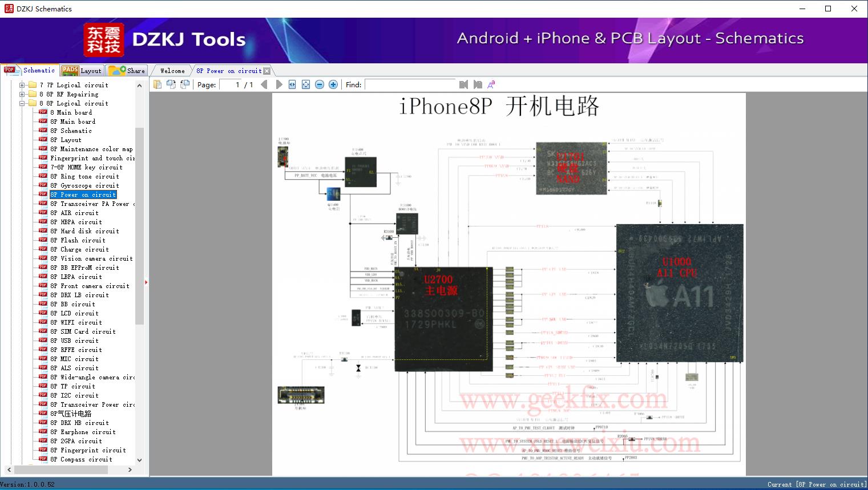The image size is (868, 490).
Task: Open the Share tab
Action: coord(127,70)
